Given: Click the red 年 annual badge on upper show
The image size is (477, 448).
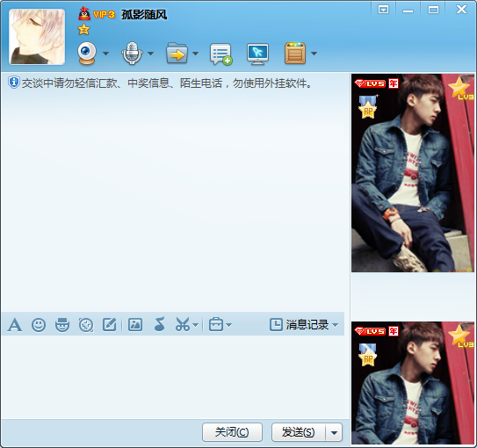Looking at the screenshot, I should [394, 83].
